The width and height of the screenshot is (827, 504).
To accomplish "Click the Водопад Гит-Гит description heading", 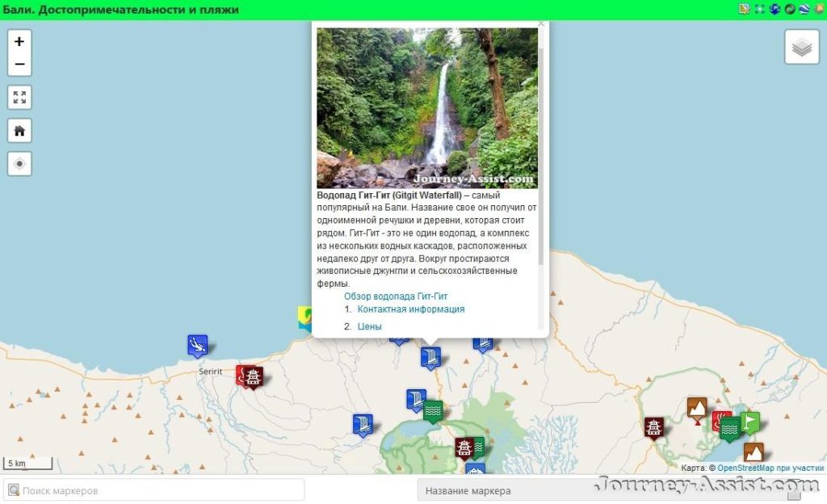I will click(389, 195).
